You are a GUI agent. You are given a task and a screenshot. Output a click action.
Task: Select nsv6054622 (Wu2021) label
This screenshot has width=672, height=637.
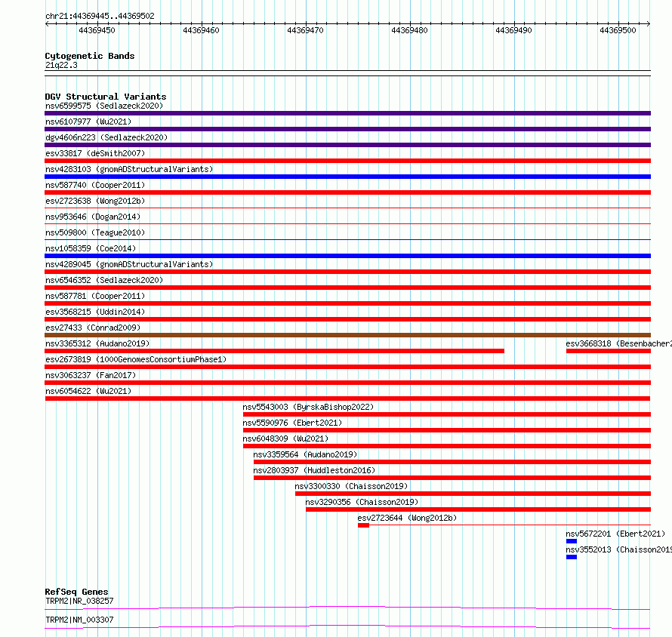click(x=88, y=391)
